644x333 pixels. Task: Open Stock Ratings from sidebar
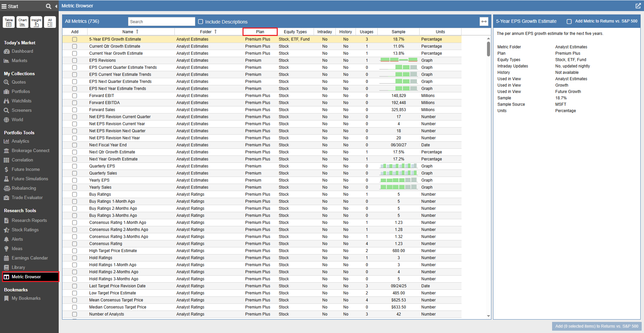pyautogui.click(x=25, y=230)
